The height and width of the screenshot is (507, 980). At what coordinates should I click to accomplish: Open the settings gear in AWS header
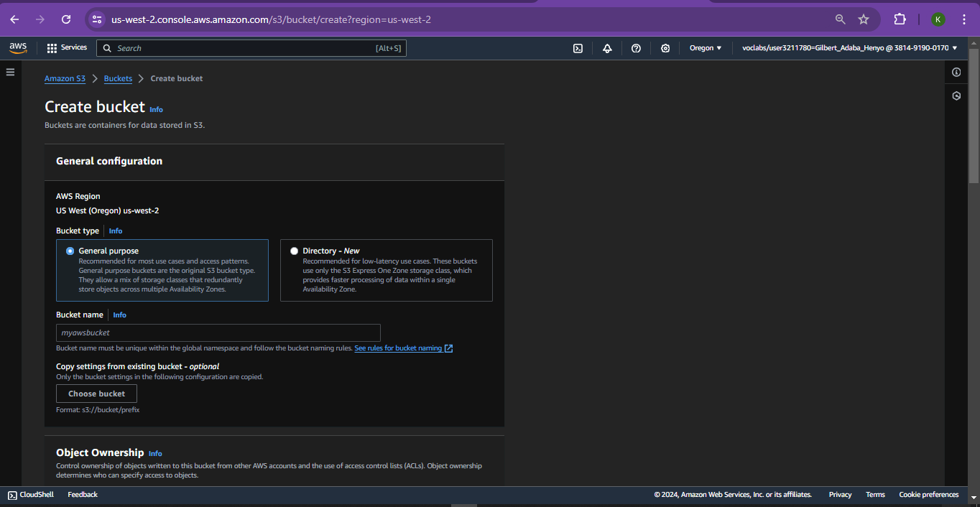(x=665, y=48)
